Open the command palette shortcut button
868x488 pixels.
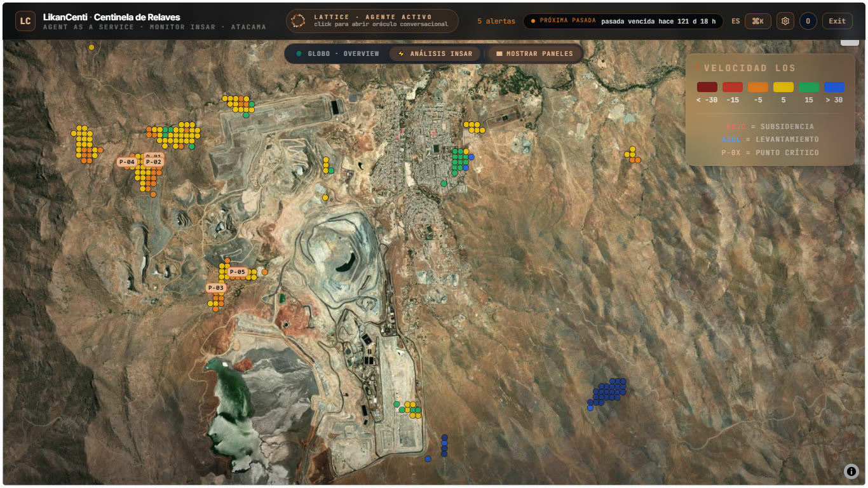point(758,21)
